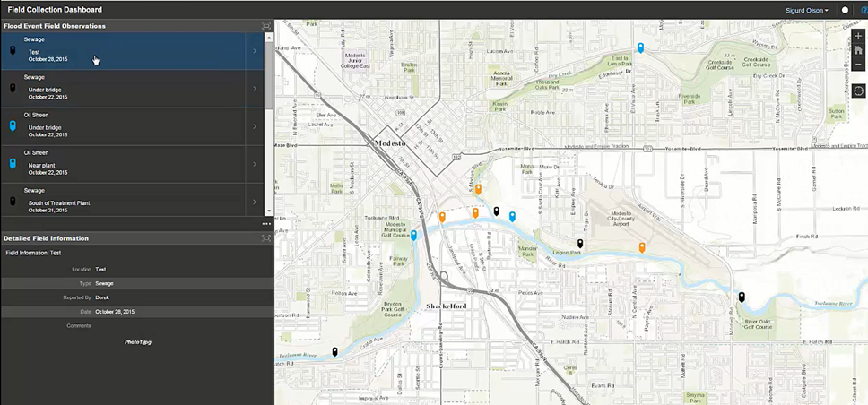This screenshot has width=868, height=405.
Task: Click the Location value Test in details
Action: click(100, 270)
